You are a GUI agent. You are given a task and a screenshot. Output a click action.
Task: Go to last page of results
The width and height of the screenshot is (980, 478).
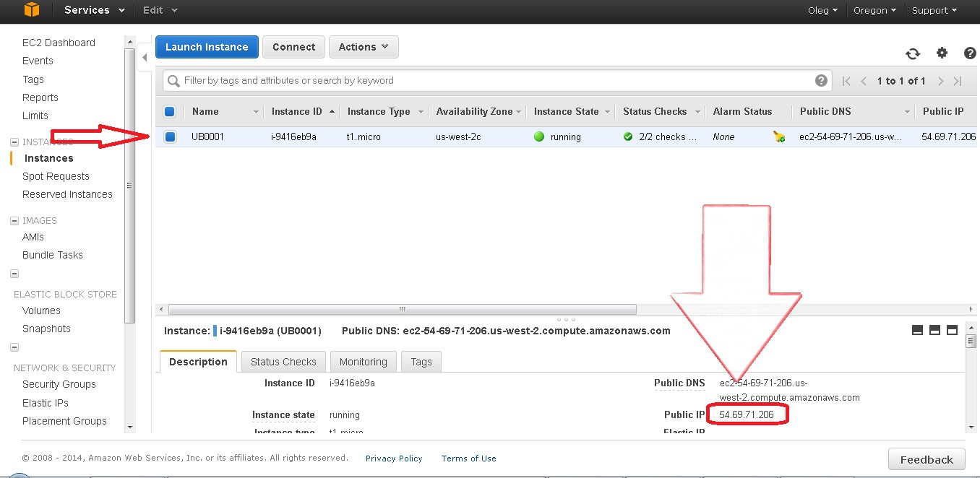(958, 81)
